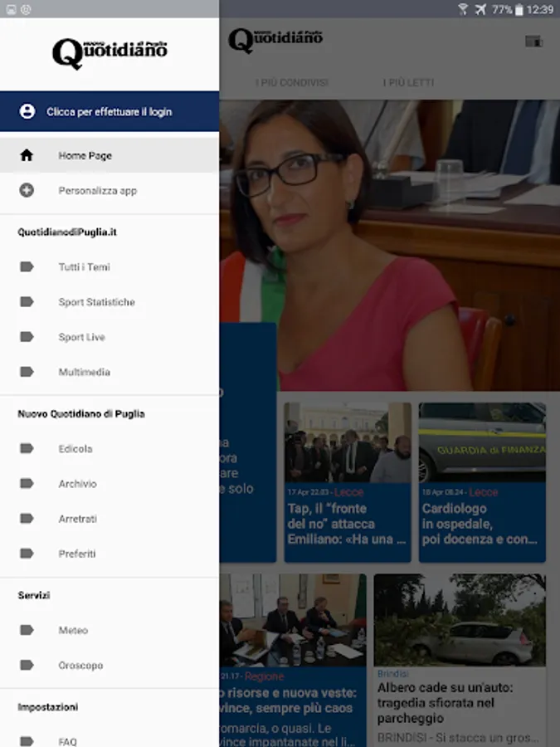This screenshot has height=747, width=560.
Task: Switch to I PIÙ LETTI tab
Action: click(408, 82)
